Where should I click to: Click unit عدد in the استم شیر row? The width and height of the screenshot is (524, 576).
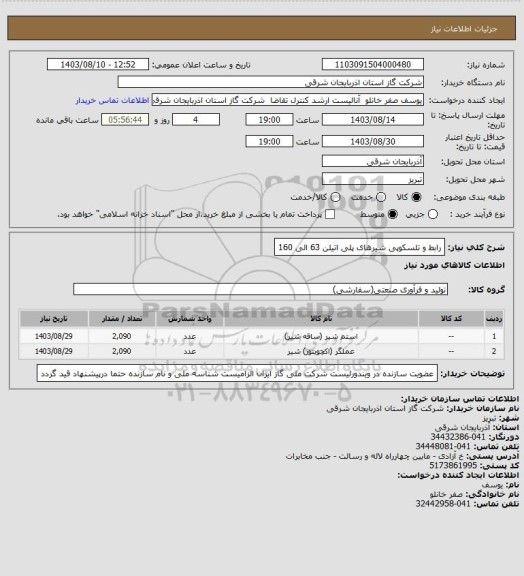click(x=190, y=336)
